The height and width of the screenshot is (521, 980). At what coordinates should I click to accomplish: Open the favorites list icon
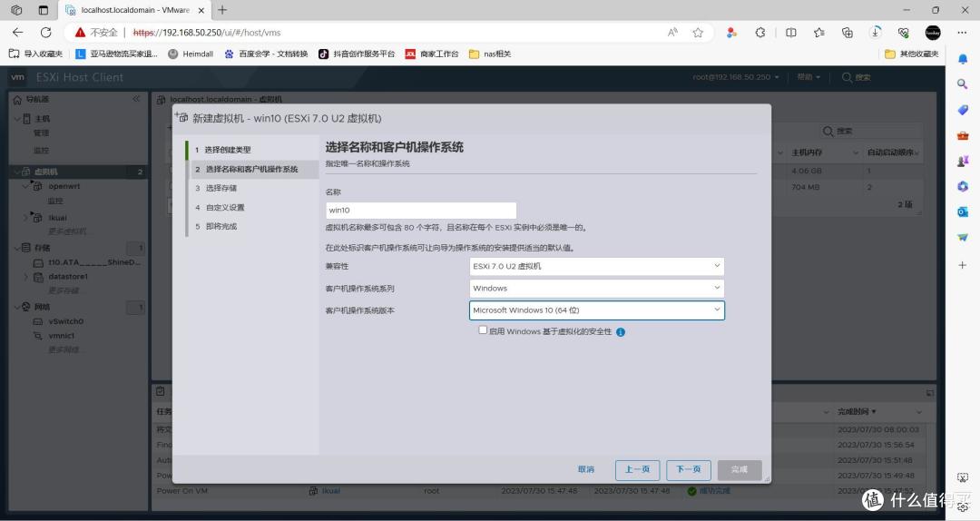[x=819, y=33]
